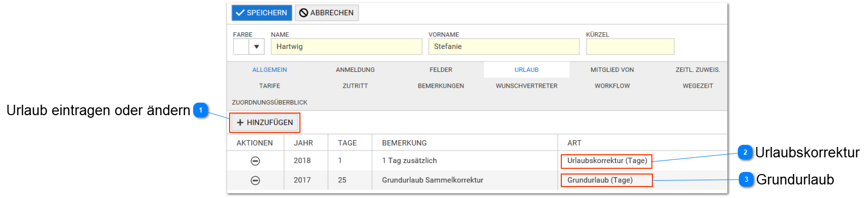Click the Speichern save button
Screen dimensions: 868x198
pyautogui.click(x=261, y=13)
